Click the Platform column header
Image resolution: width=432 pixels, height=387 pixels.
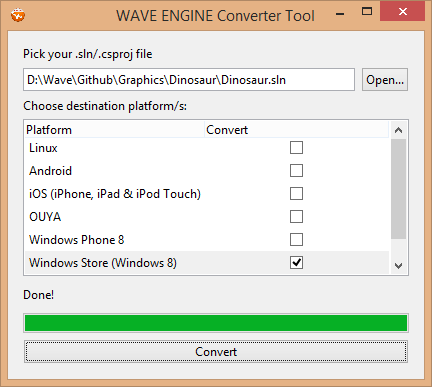pyautogui.click(x=115, y=130)
